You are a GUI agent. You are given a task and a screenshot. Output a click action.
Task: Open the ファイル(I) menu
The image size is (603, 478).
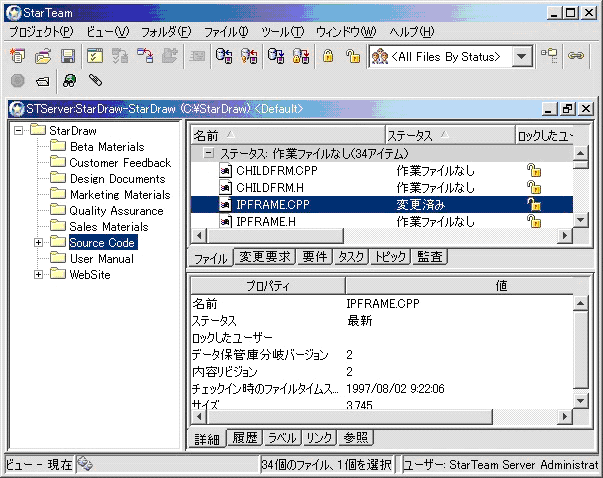pos(226,32)
